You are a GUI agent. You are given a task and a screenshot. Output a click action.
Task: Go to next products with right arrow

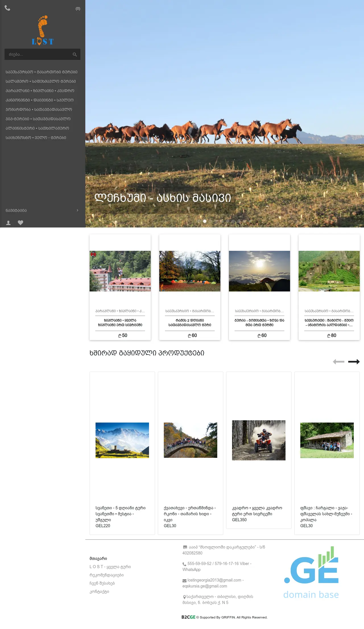click(x=354, y=362)
